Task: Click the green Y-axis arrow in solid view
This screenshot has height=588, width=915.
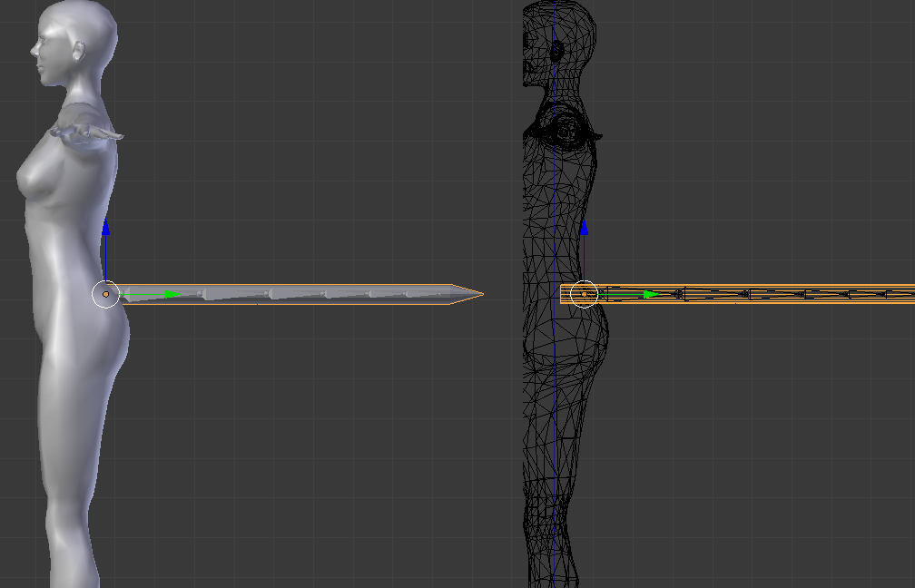Action: [x=173, y=294]
